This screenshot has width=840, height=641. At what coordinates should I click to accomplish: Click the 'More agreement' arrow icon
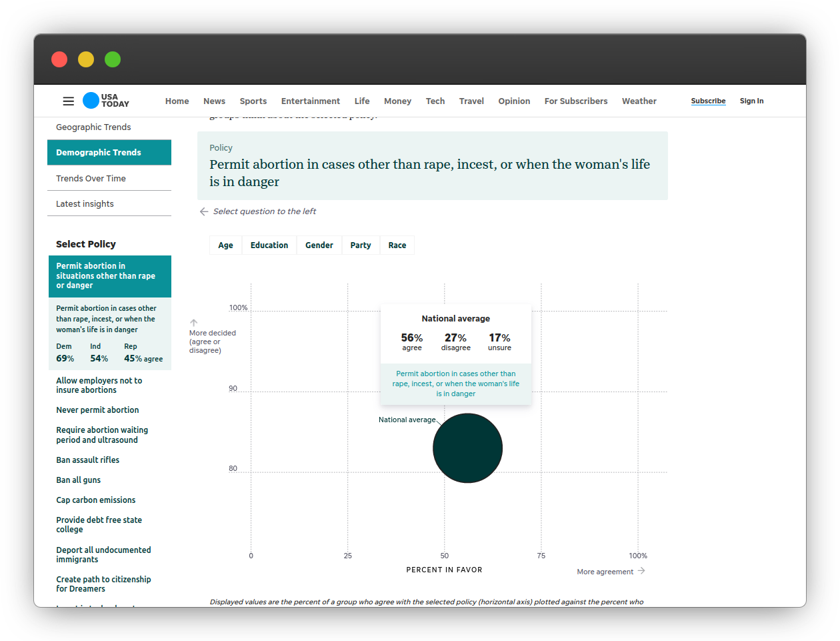tap(641, 571)
